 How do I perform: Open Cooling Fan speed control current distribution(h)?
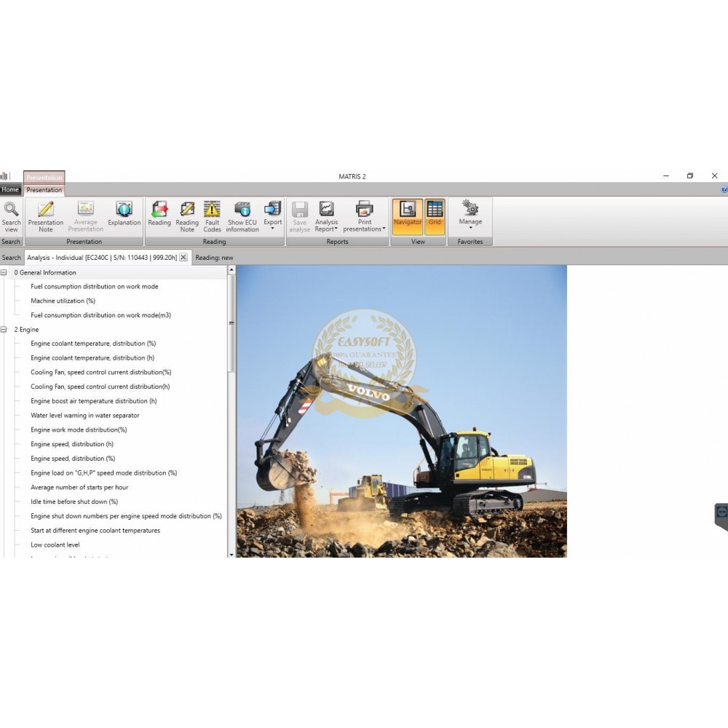100,387
